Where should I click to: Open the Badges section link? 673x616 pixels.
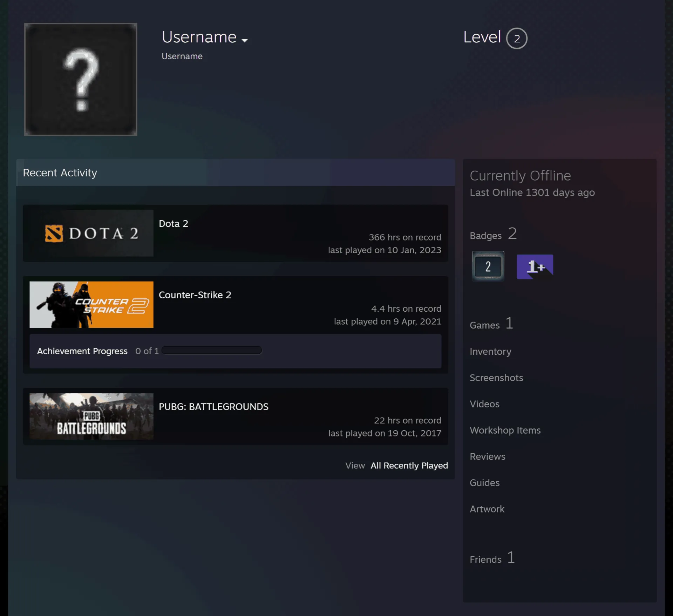[x=493, y=234]
